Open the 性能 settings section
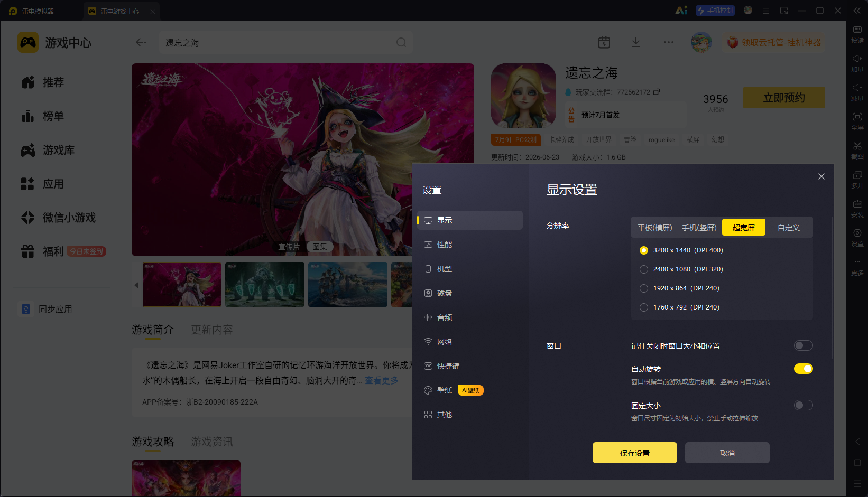Image resolution: width=868 pixels, height=497 pixels. click(x=469, y=245)
